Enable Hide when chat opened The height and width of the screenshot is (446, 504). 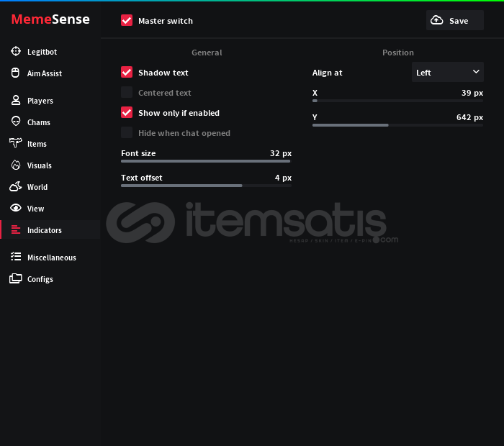click(127, 132)
